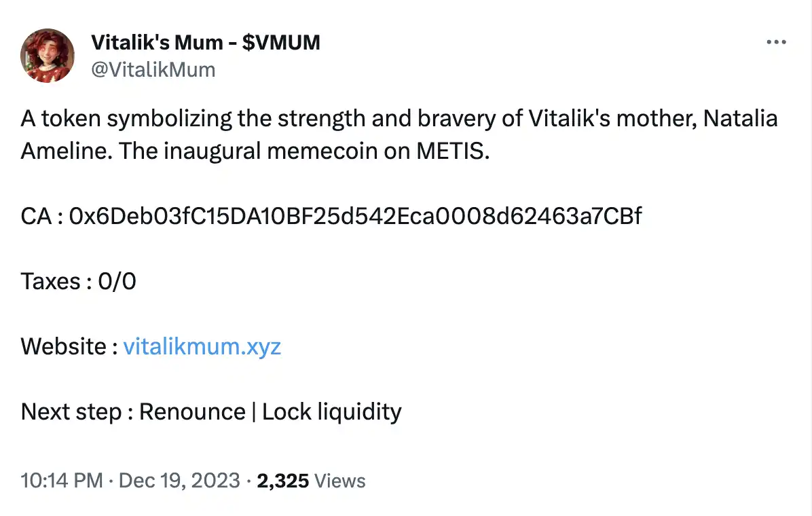Click the Taxes : 0/0 line

point(78,281)
